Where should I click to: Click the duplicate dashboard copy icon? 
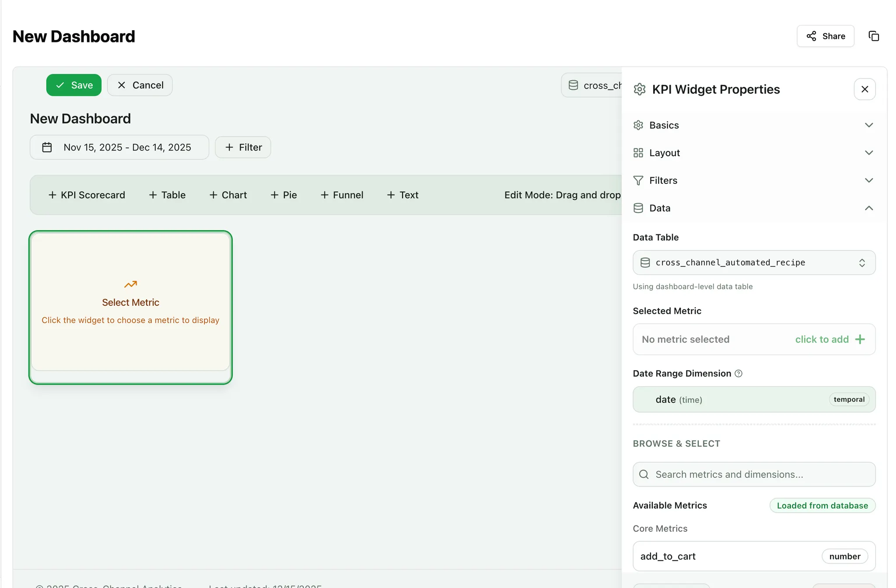[873, 36]
